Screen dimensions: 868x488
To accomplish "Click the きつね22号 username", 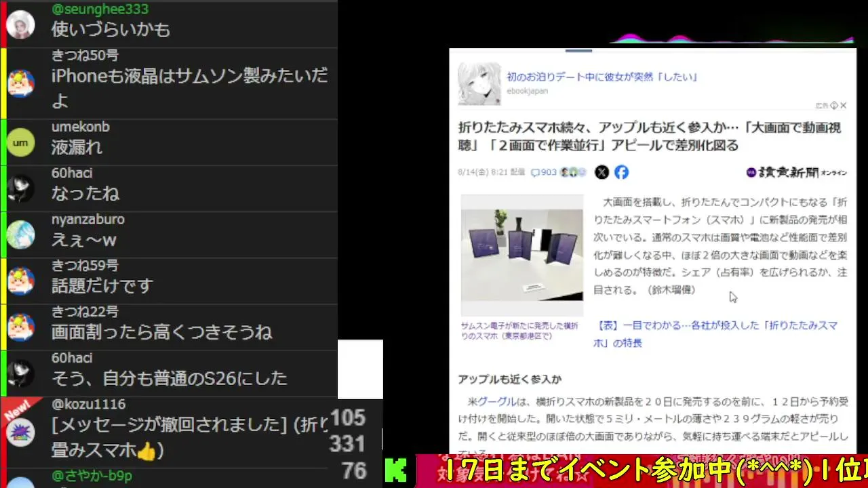I will 85,311.
